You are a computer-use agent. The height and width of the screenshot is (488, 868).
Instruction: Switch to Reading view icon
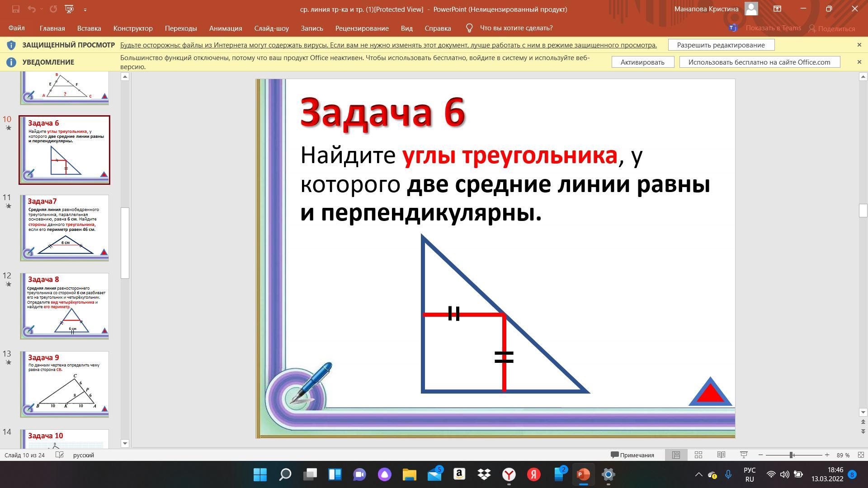pyautogui.click(x=721, y=455)
